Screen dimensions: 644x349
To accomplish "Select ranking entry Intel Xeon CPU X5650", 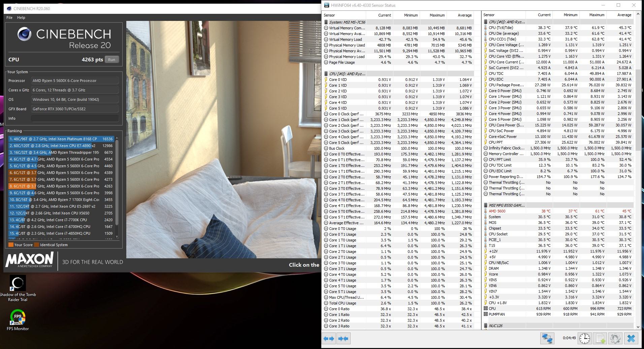I will [x=61, y=213].
